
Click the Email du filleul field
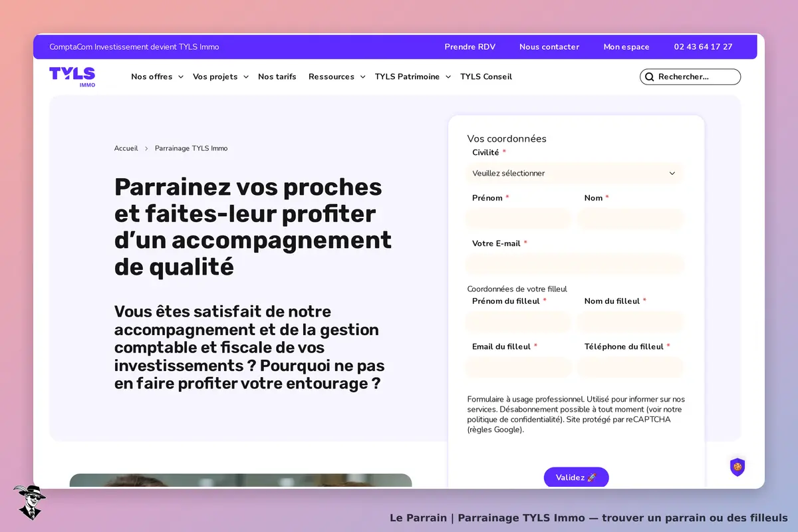[518, 368]
